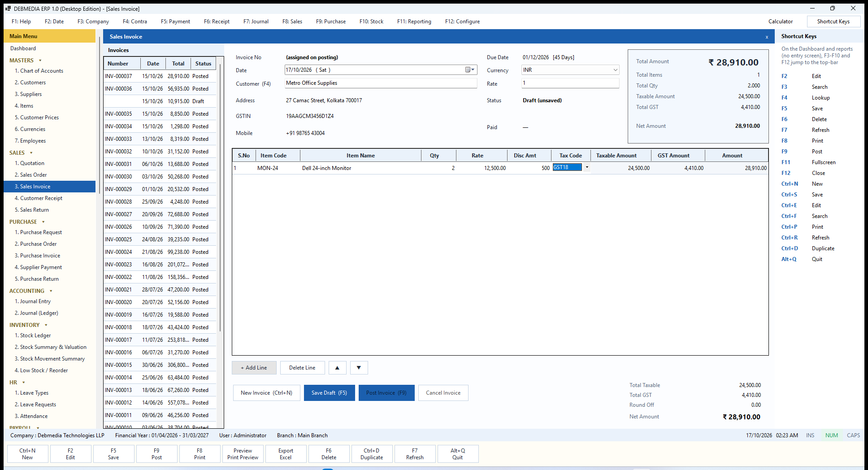Click the + Add Line button

[x=254, y=368]
